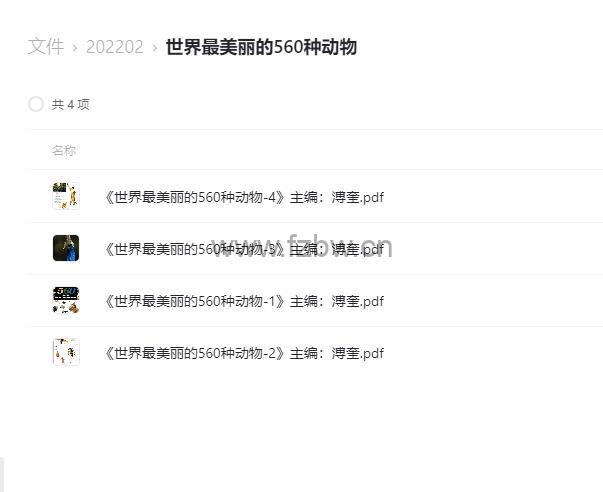
Task: Click the breadcrumb chevron after 202202
Action: click(x=155, y=48)
